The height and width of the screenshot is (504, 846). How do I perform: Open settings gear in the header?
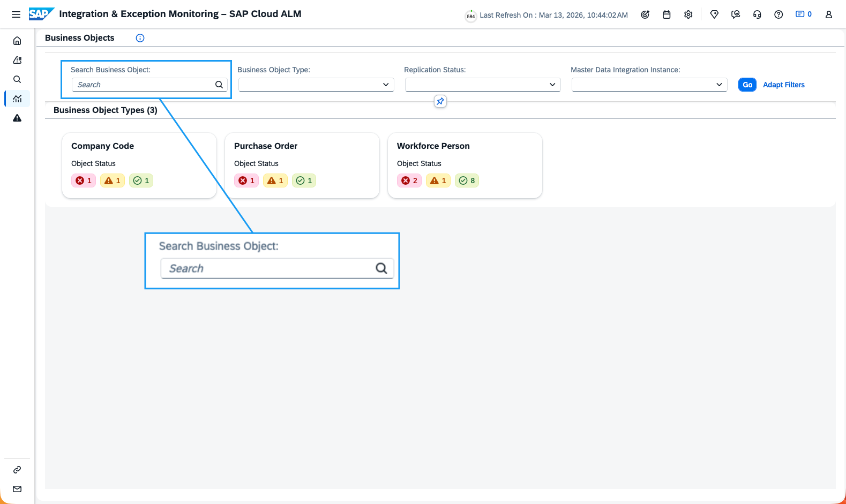[x=688, y=14]
